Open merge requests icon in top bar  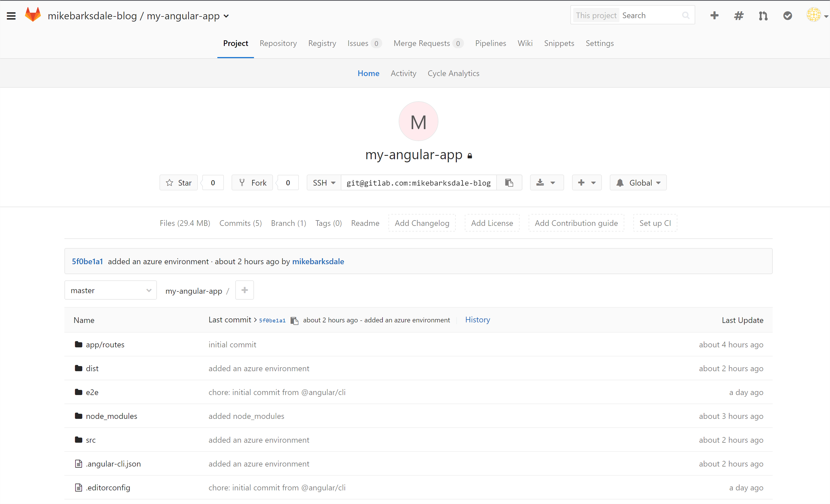click(x=763, y=16)
